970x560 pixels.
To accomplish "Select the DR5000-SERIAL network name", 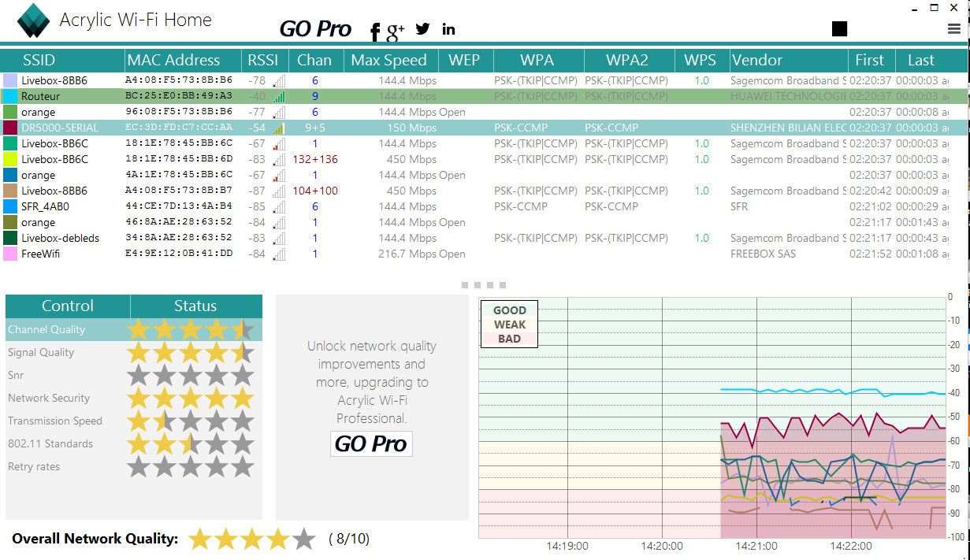I will pos(61,128).
